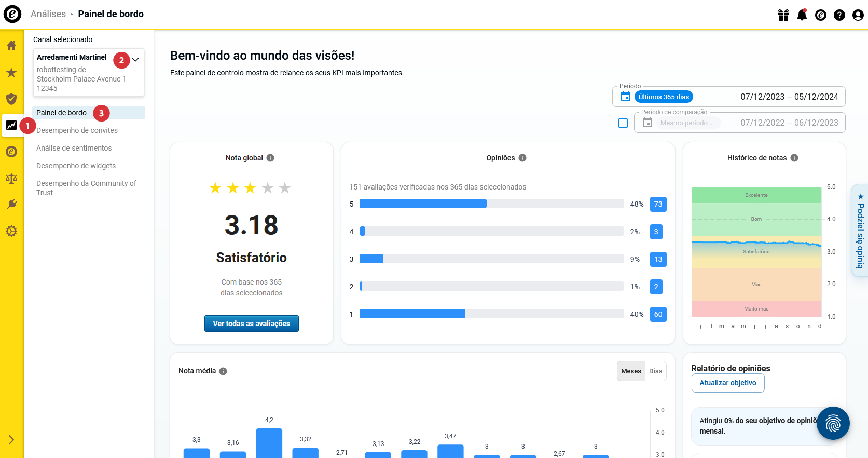Click the 07/12/2023 – 05/12/2024 date range
This screenshot has width=868, height=458.
tap(789, 97)
